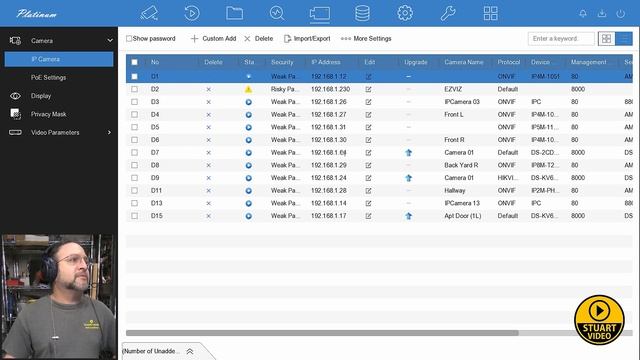Open Video Parameters in sidebar
Viewport: 640px width, 360px height.
tap(55, 133)
